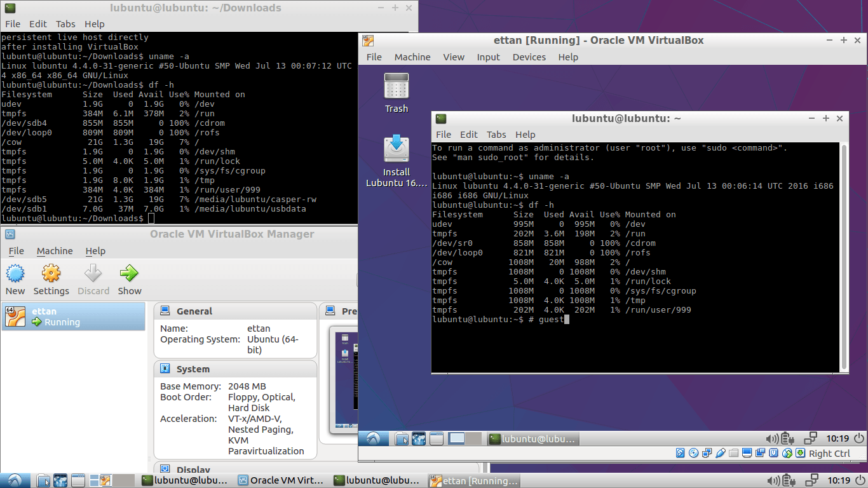868x488 pixels.
Task: Click the Display section header in VirtualBox Manager
Action: pos(193,470)
